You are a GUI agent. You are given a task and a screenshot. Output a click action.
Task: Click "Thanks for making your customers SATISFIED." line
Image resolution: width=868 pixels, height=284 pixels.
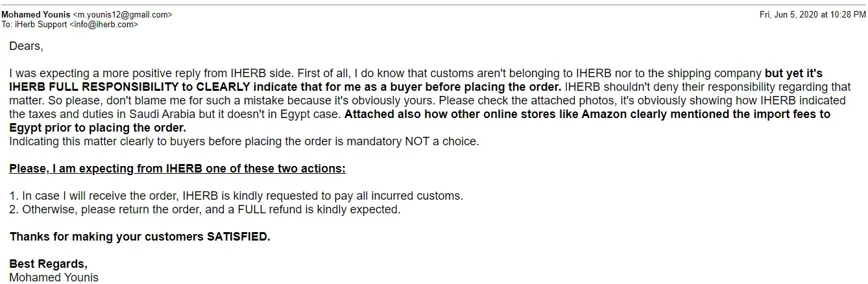tap(139, 237)
